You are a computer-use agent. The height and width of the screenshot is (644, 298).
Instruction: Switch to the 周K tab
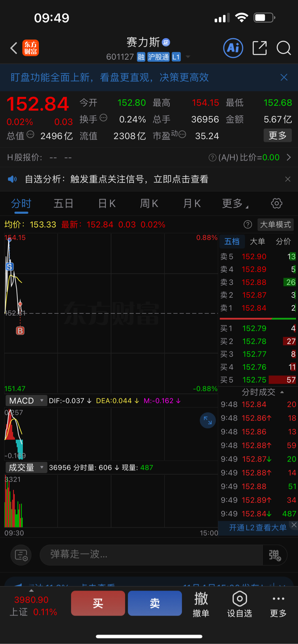click(x=149, y=203)
